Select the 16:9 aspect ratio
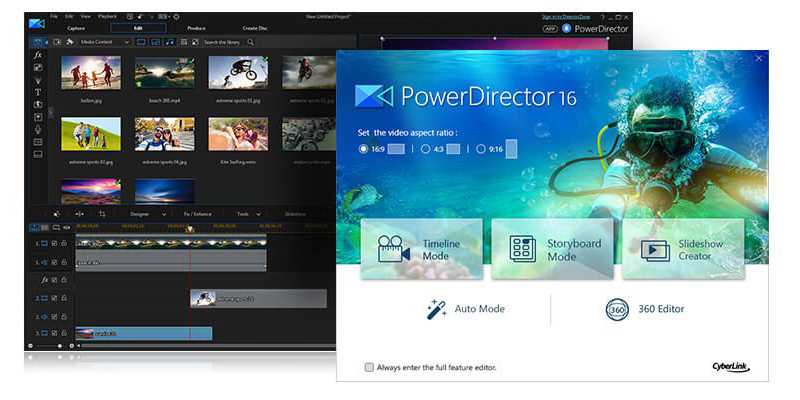This screenshot has height=400, width=800. (363, 149)
